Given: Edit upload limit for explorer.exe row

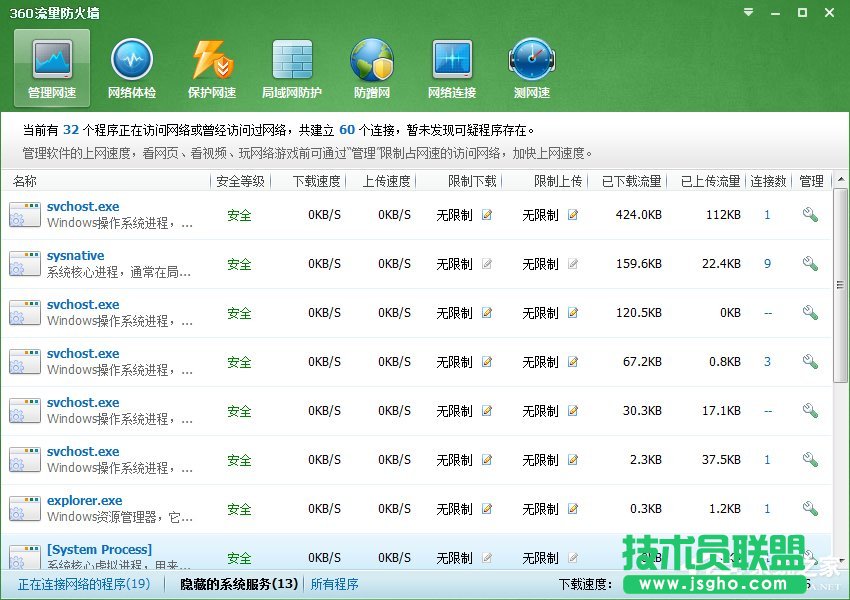Looking at the screenshot, I should (x=572, y=509).
